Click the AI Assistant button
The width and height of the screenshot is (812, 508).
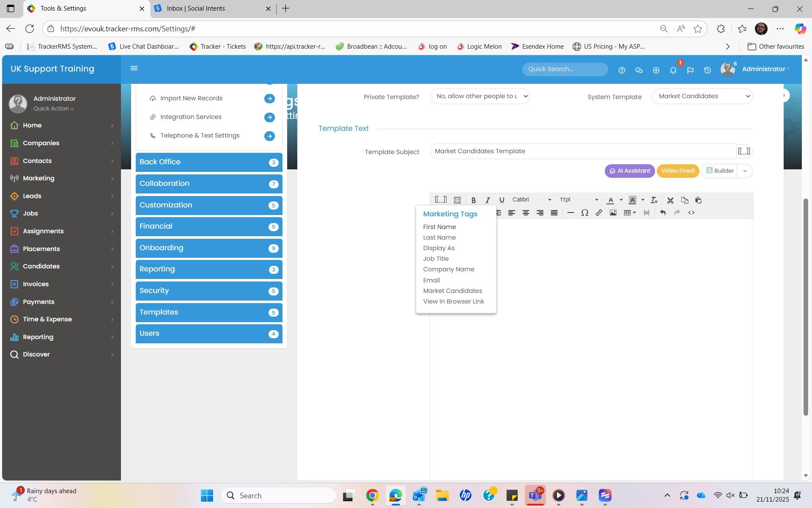[629, 171]
